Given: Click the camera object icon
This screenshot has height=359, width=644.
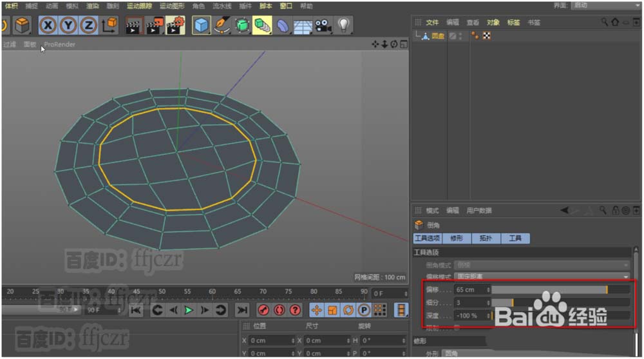Looking at the screenshot, I should point(323,25).
